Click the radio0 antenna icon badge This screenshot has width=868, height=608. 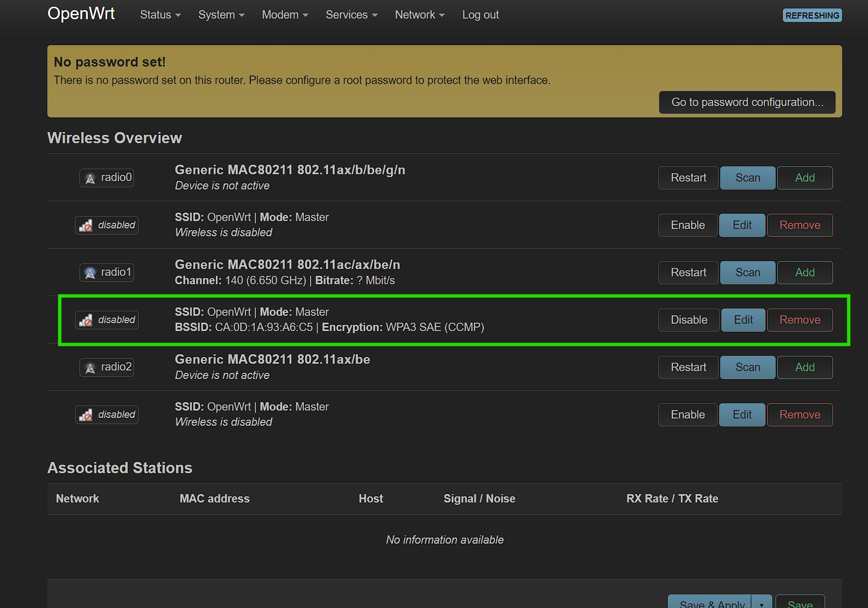[x=107, y=178]
